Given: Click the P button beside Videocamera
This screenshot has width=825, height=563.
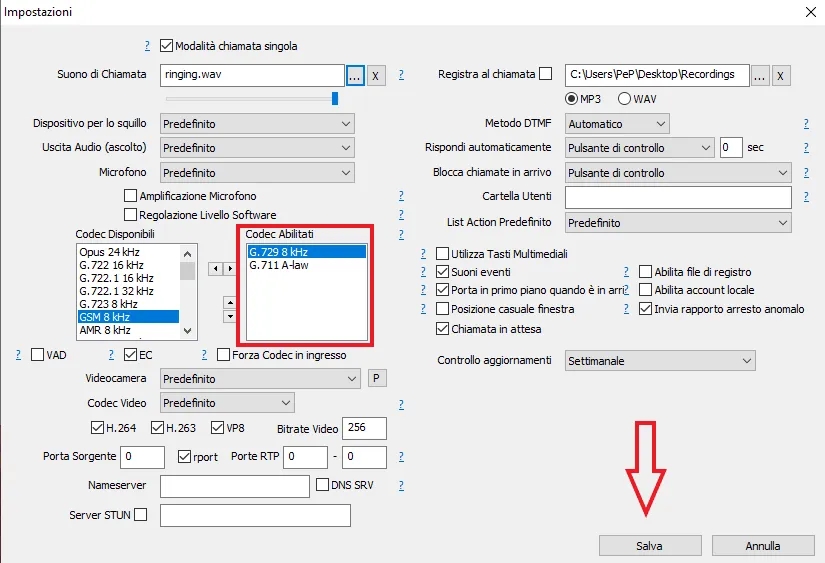Looking at the screenshot, I should [375, 379].
